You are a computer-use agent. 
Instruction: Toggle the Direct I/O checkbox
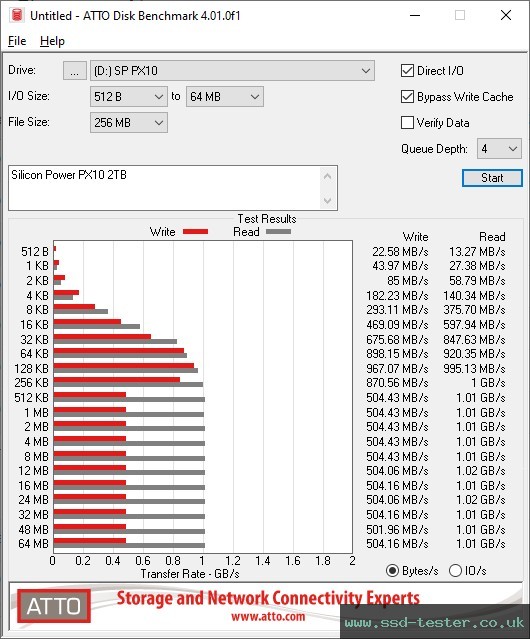point(407,71)
